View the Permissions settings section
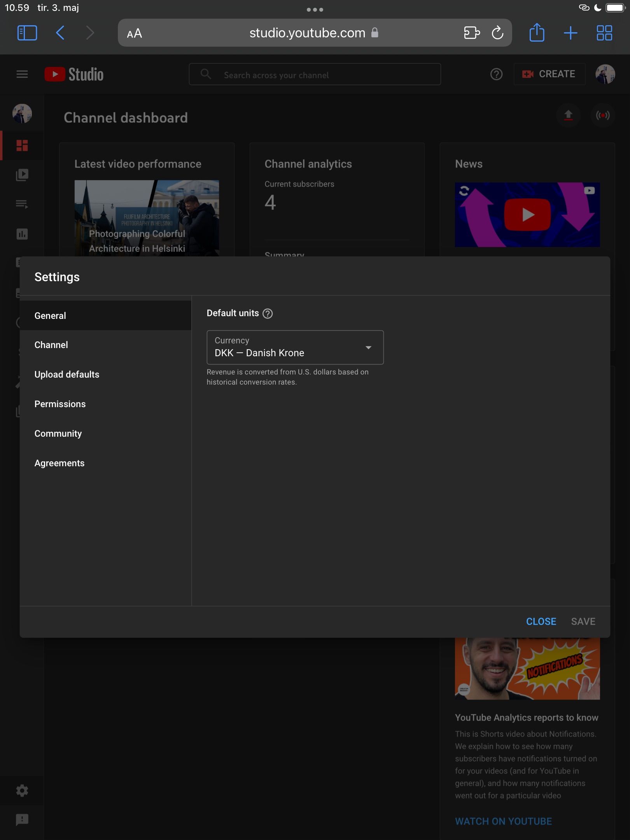This screenshot has height=840, width=630. 60,404
